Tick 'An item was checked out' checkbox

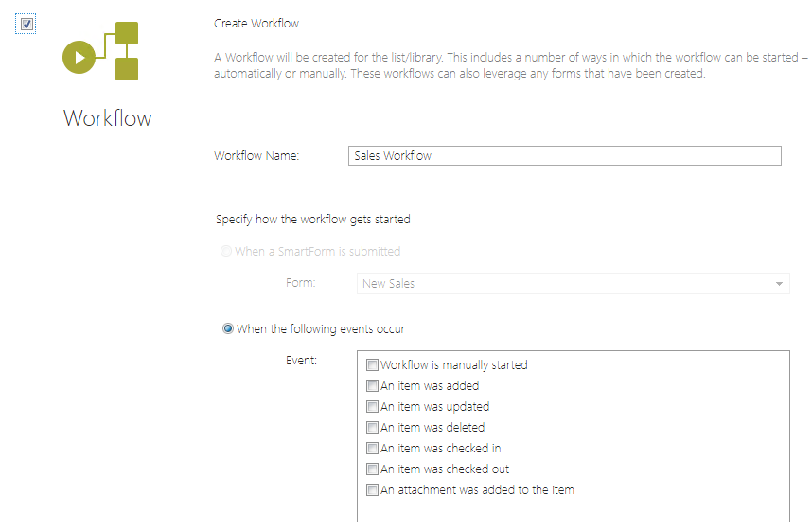tap(372, 469)
